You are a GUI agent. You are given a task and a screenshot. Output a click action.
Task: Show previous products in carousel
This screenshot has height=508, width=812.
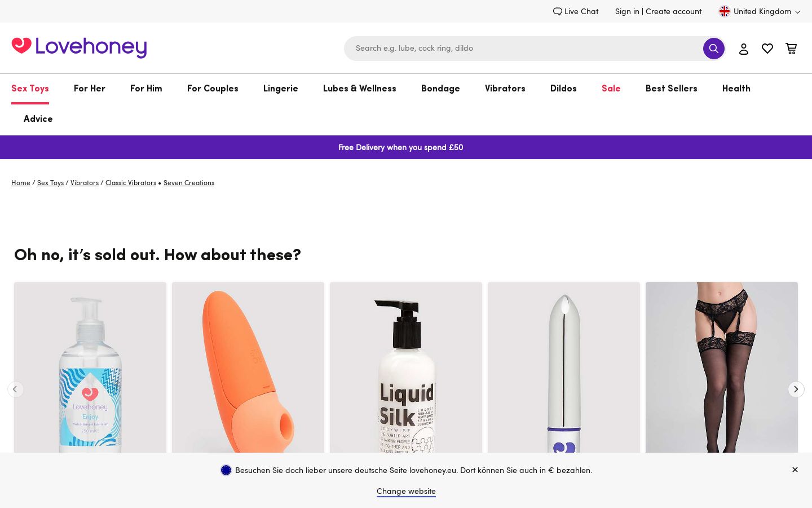(x=16, y=389)
